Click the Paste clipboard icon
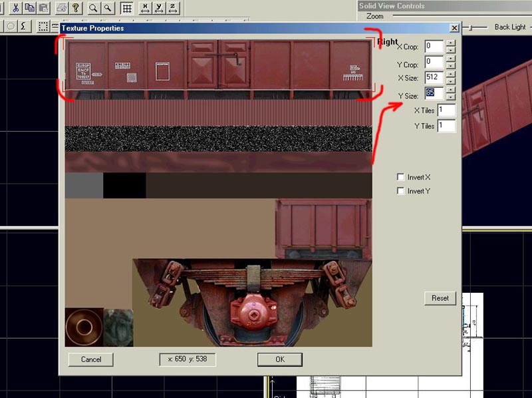The width and height of the screenshot is (532, 398). click(x=43, y=8)
